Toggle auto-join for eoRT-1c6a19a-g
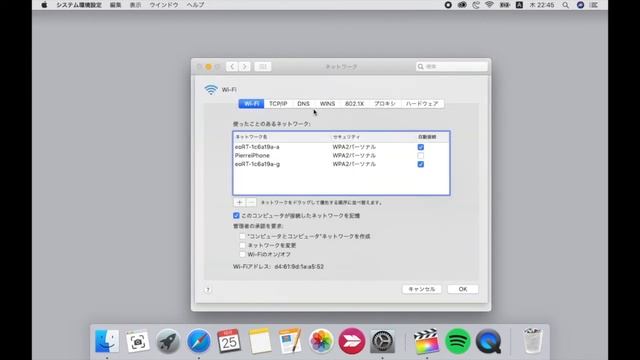The height and width of the screenshot is (360, 640). [420, 164]
